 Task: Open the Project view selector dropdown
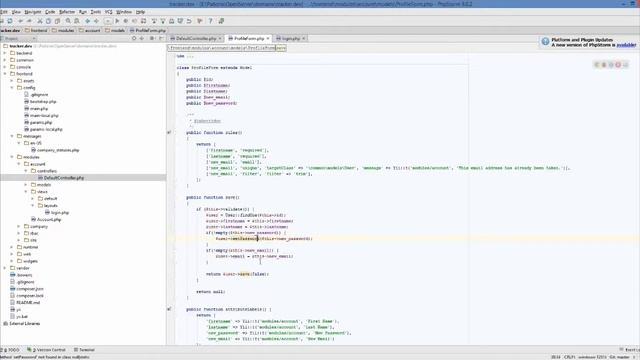pos(19,38)
